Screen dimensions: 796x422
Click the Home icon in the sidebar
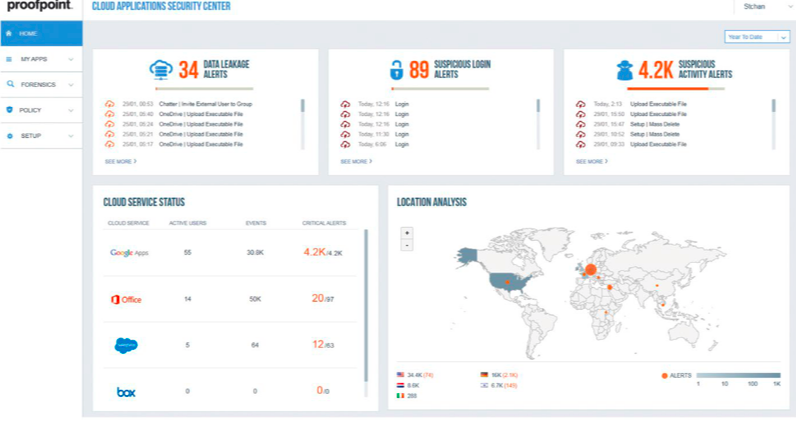(10, 33)
